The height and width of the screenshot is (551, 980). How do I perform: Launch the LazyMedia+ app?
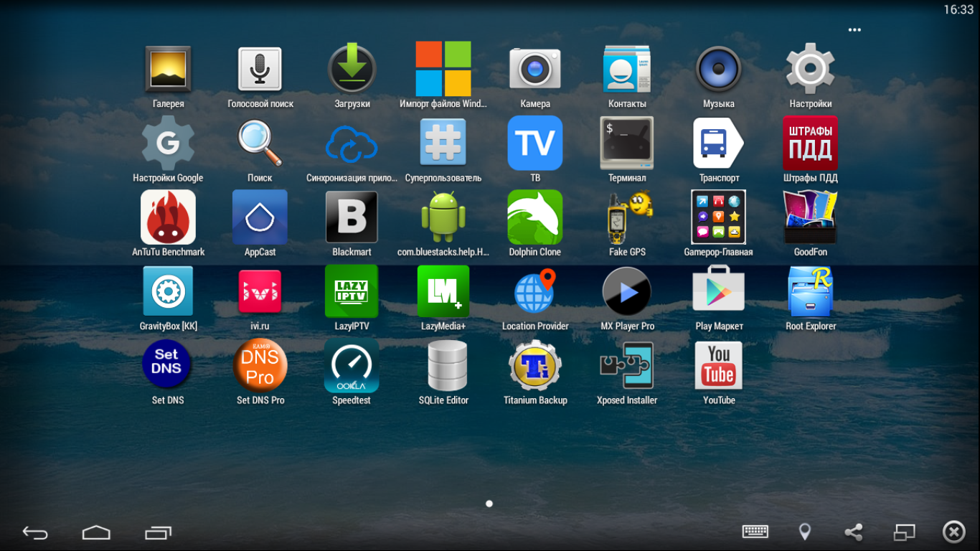point(443,291)
